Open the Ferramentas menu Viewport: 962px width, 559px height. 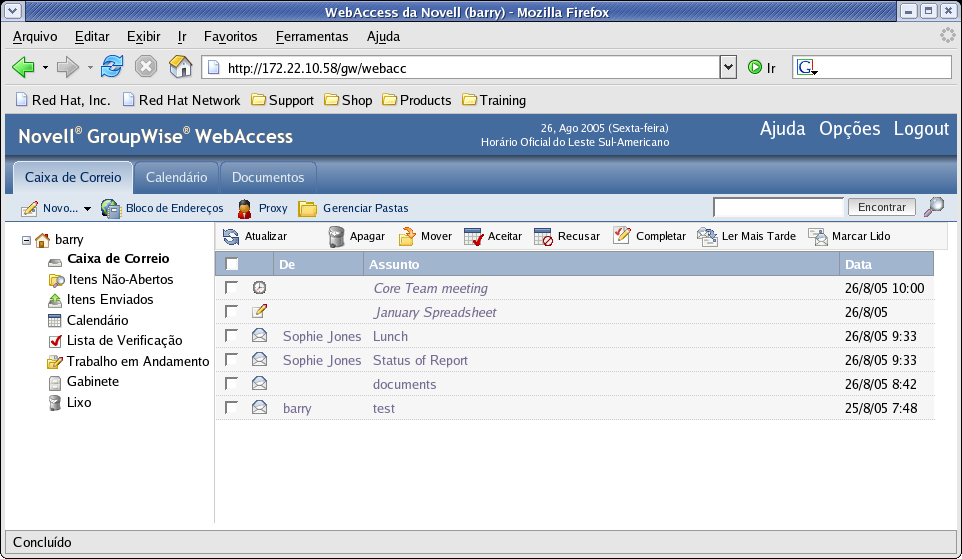312,37
